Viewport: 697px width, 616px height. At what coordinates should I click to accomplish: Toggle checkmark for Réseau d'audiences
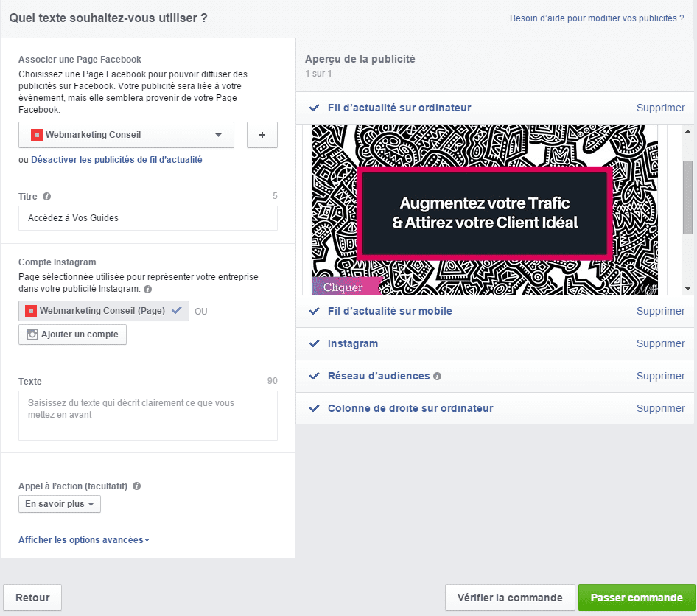[x=315, y=376]
